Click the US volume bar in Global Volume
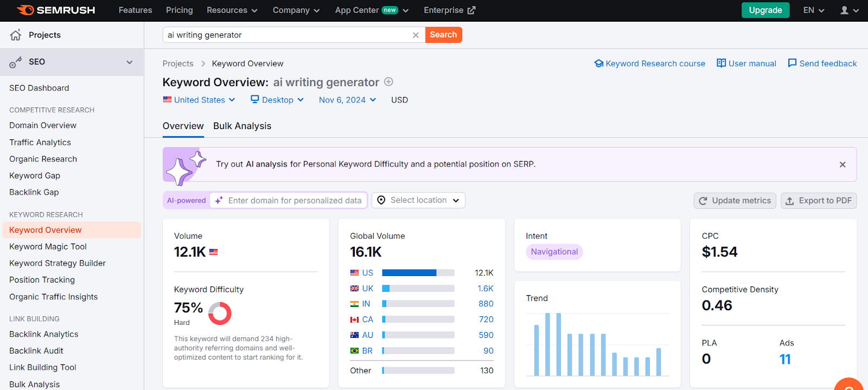This screenshot has width=868, height=390. click(x=418, y=273)
